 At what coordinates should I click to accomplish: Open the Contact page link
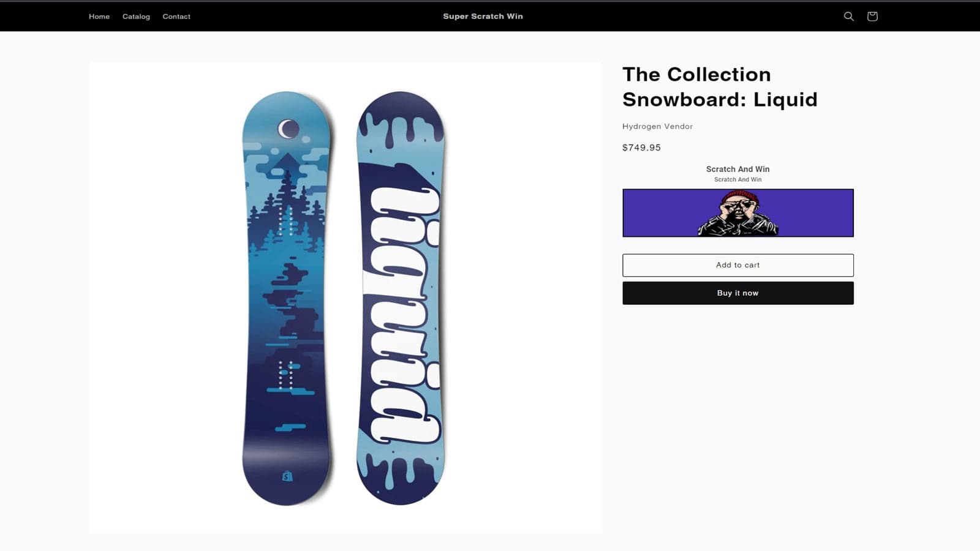(x=176, y=17)
